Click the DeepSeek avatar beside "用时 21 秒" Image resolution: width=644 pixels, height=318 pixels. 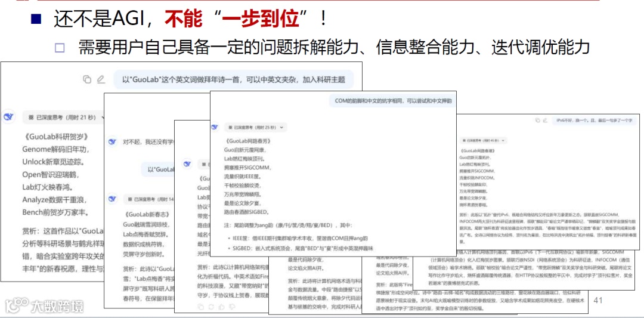[8, 117]
